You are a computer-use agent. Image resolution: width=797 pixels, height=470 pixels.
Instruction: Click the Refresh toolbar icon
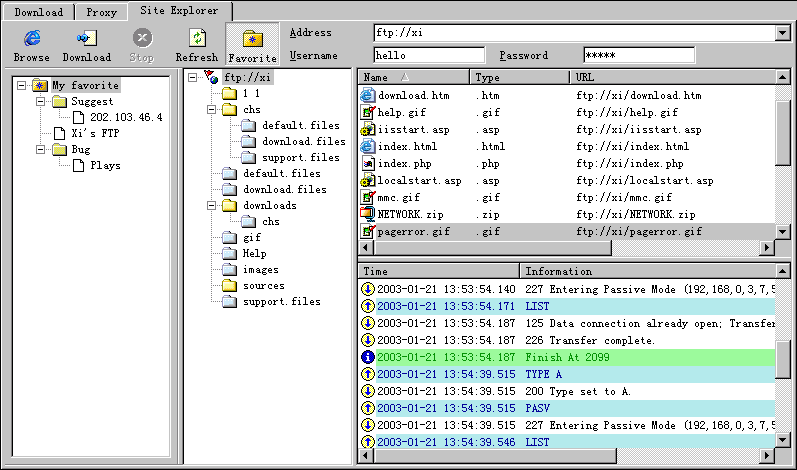pos(197,38)
